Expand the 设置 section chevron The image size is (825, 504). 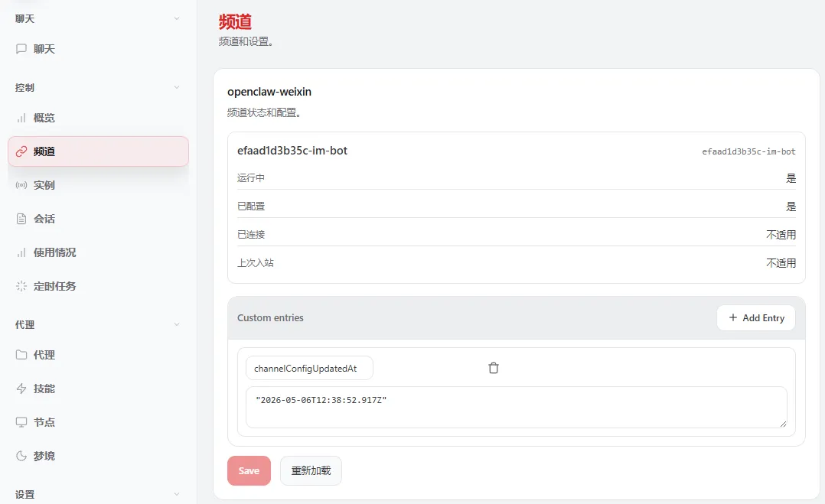[177, 494]
